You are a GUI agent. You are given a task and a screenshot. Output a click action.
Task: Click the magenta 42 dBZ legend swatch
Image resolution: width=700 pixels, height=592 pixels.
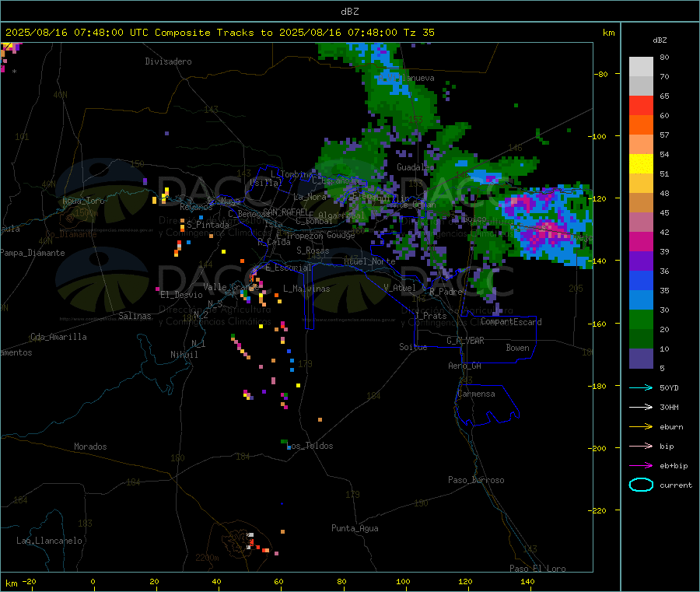(x=641, y=241)
